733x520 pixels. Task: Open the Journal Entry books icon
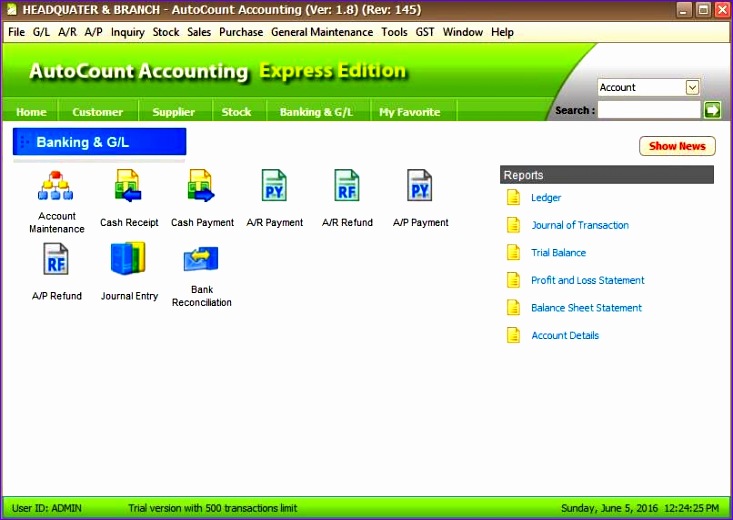[x=128, y=258]
